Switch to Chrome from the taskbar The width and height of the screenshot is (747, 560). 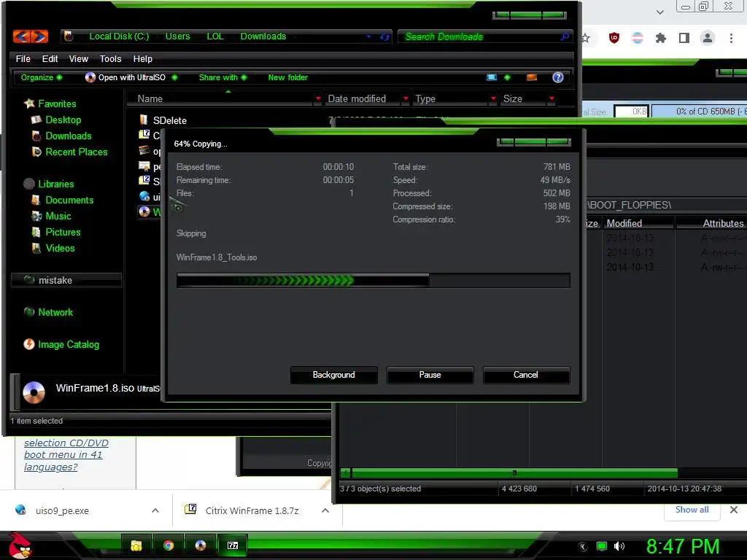pyautogui.click(x=169, y=545)
